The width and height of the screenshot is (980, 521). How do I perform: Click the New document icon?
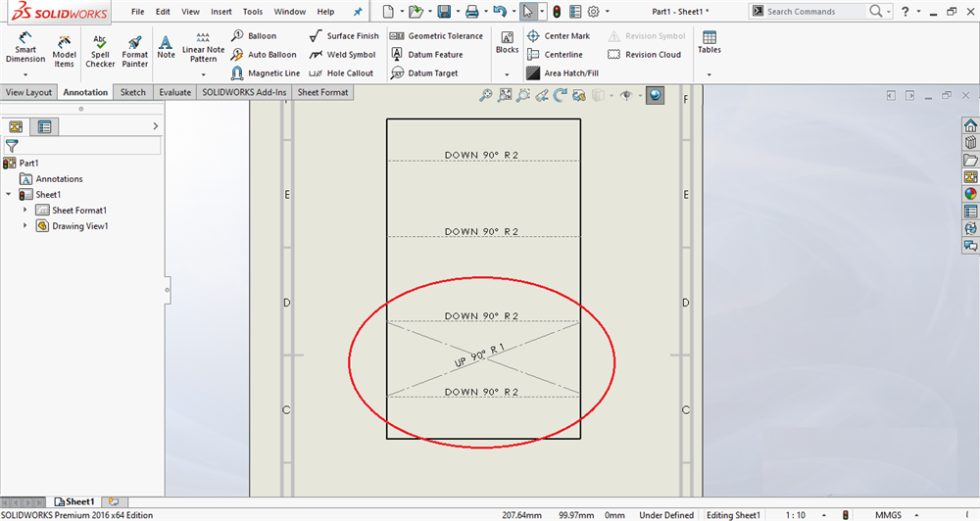pos(388,11)
